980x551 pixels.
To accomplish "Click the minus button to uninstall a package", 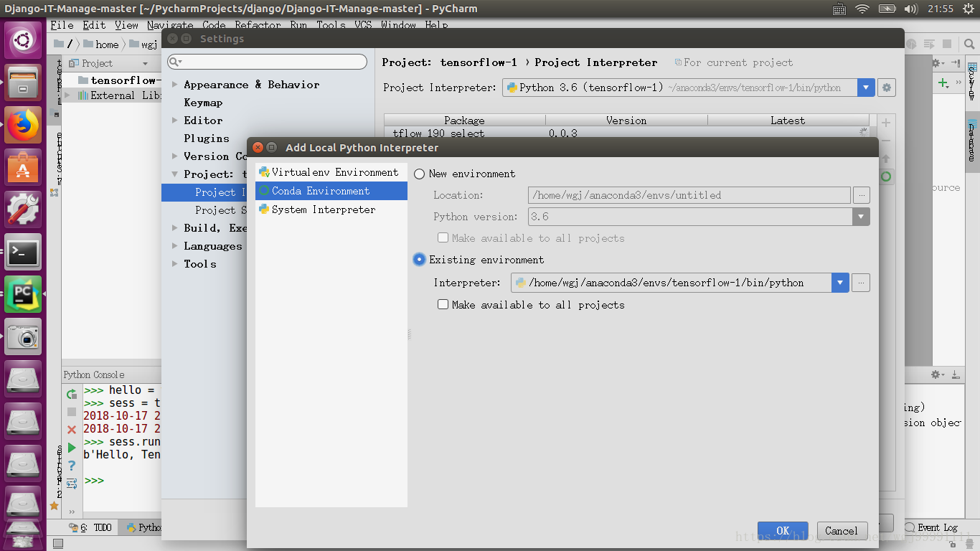I will coord(887,141).
